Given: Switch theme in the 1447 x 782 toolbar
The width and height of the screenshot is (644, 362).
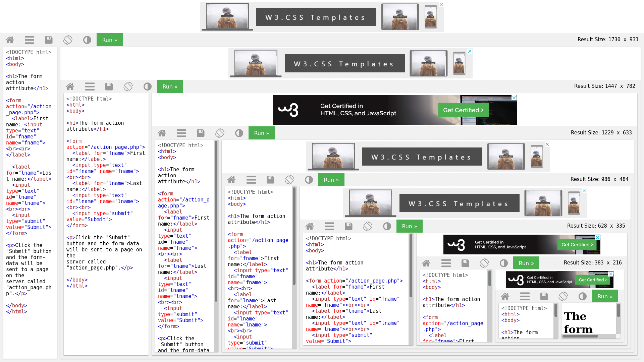Looking at the screenshot, I should coord(148,87).
